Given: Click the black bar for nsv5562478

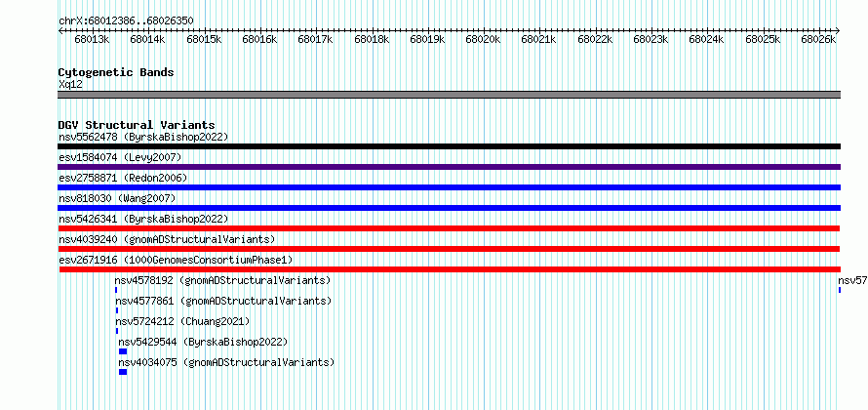Looking at the screenshot, I should [x=449, y=146].
